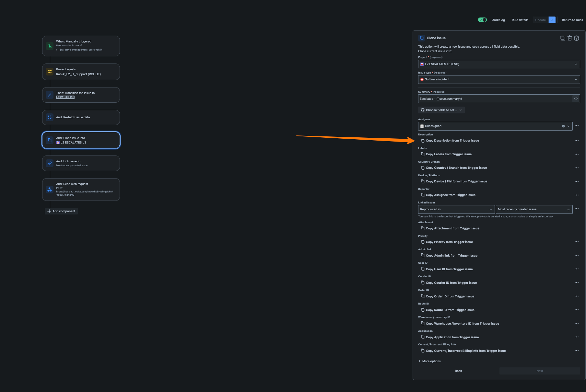Image resolution: width=586 pixels, height=392 pixels.
Task: Click the Add component button
Action: pyautogui.click(x=61, y=211)
